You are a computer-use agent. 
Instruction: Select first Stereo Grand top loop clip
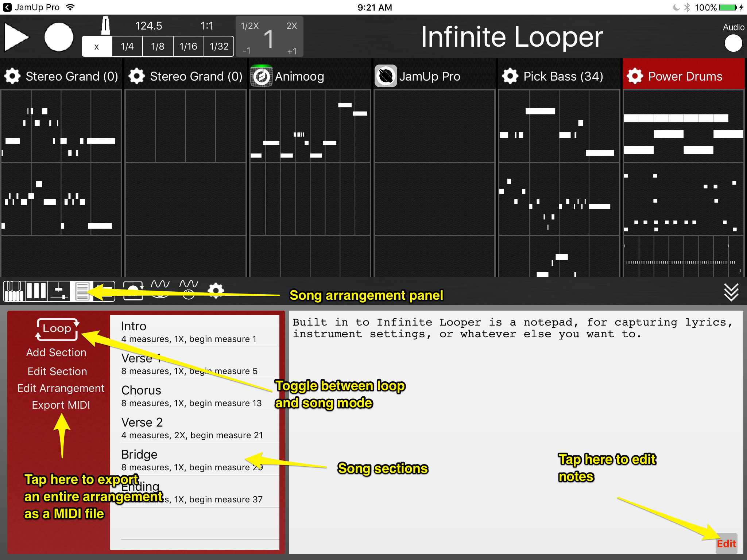point(61,126)
